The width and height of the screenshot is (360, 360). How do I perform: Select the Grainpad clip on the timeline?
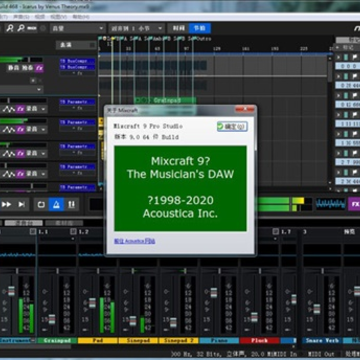pos(165,100)
